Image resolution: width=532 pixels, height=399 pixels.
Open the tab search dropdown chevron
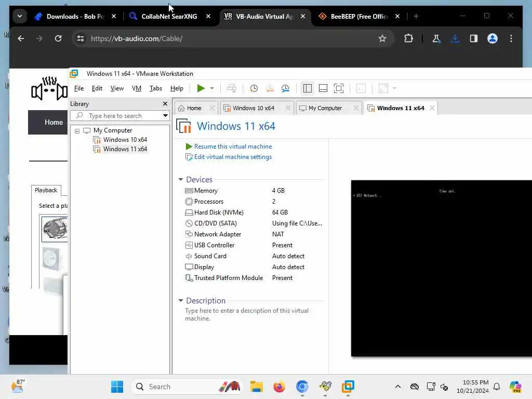[20, 16]
